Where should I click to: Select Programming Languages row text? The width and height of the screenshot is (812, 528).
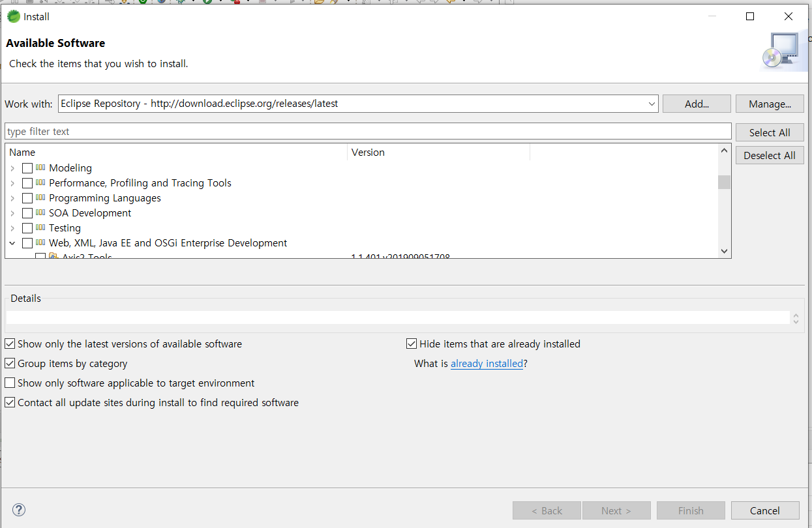tap(105, 198)
